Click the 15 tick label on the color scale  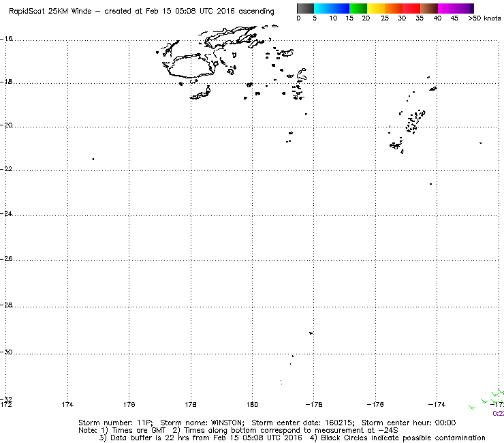pos(349,18)
